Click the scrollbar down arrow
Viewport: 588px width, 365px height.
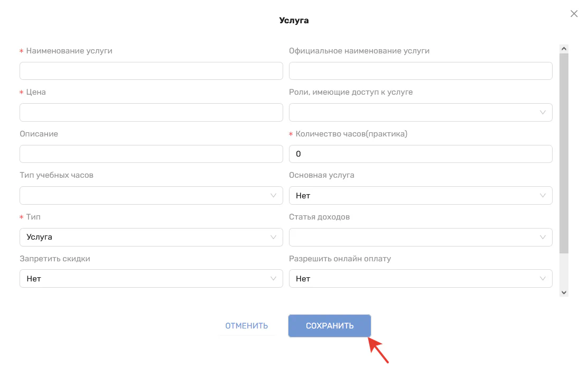coord(564,292)
